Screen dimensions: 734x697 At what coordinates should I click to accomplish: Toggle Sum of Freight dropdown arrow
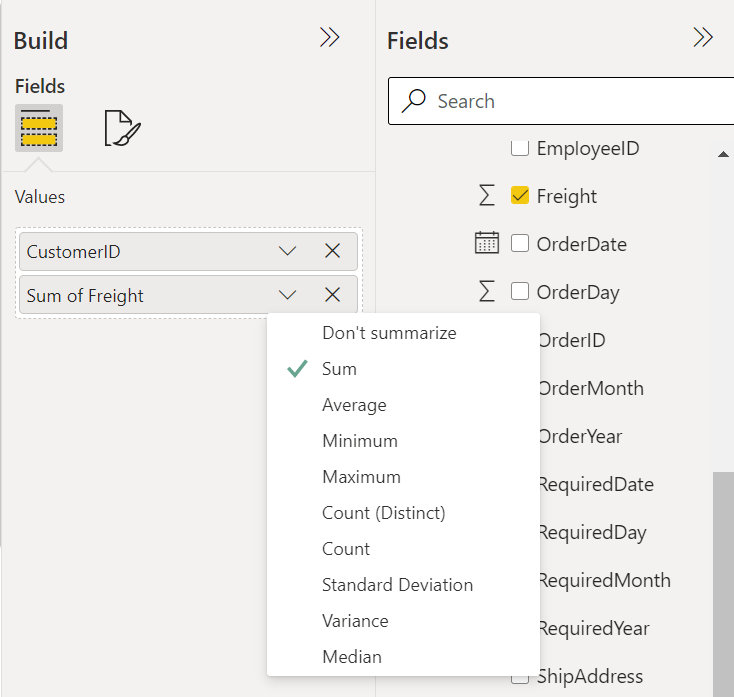pos(287,295)
